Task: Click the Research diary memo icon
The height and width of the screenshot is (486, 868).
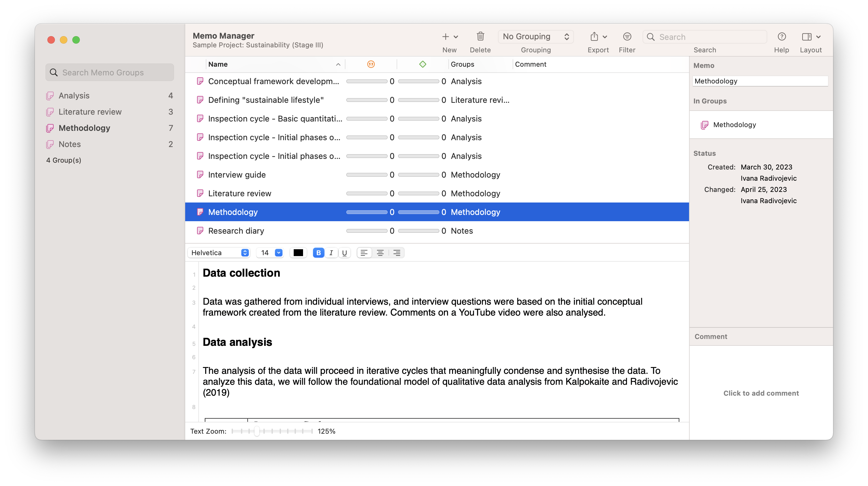Action: coord(200,231)
